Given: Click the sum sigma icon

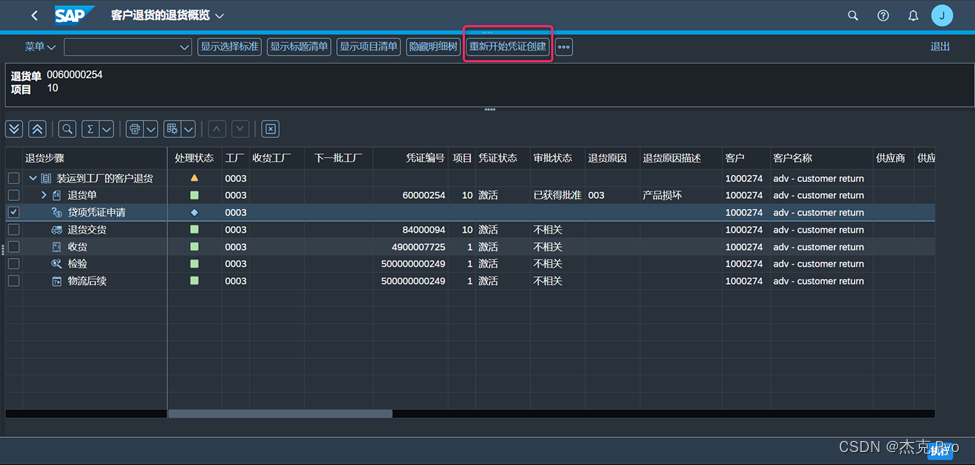Looking at the screenshot, I should pos(90,129).
